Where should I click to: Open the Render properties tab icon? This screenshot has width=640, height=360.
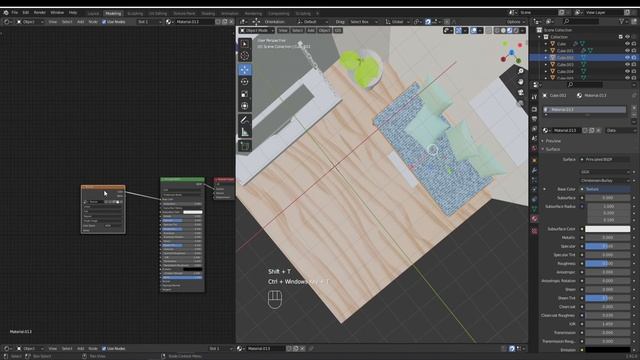click(534, 109)
